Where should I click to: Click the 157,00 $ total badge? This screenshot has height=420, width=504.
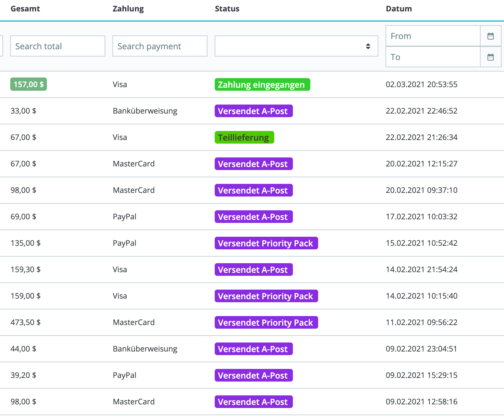(x=29, y=84)
